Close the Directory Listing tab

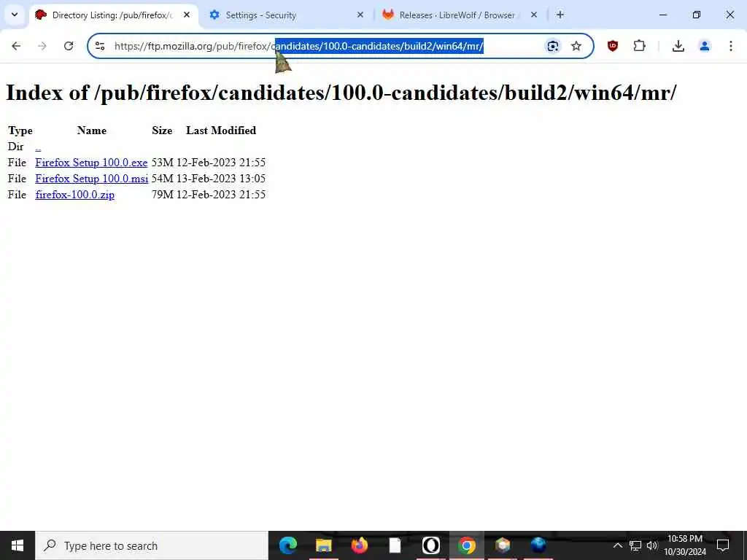click(x=187, y=15)
